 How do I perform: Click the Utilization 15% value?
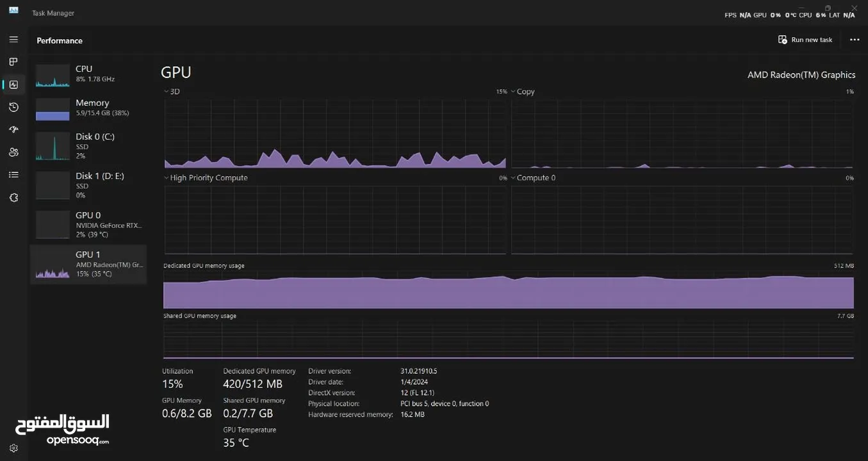(x=172, y=384)
